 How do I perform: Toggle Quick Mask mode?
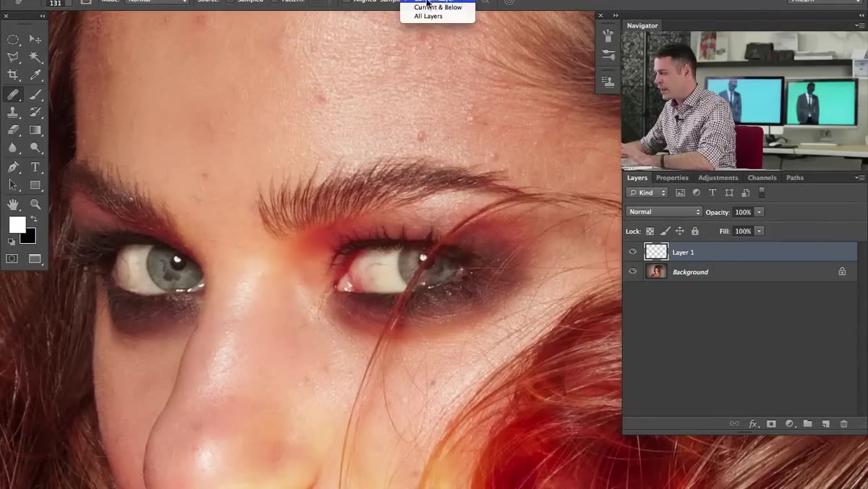pyautogui.click(x=13, y=258)
